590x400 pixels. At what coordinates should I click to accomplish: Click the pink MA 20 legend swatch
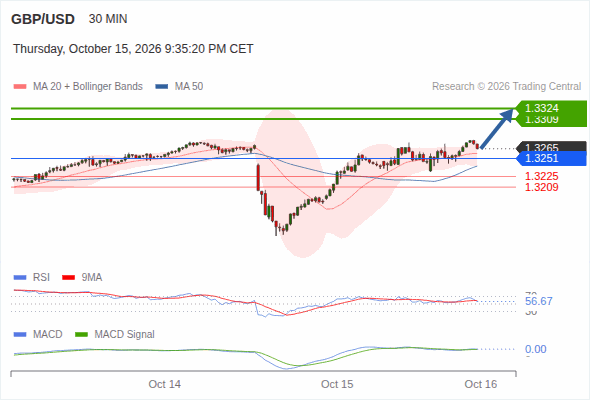pos(20,87)
